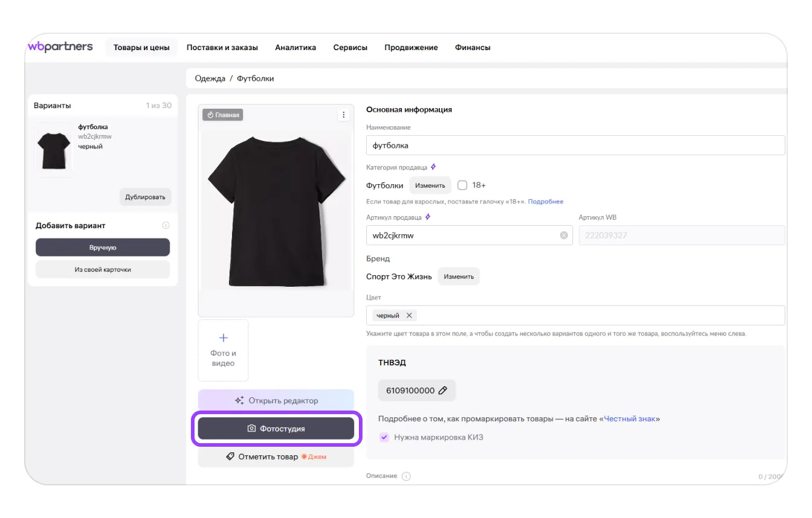Clear the Артикул продавца field with X icon
The height and width of the screenshot is (518, 812).
click(564, 235)
